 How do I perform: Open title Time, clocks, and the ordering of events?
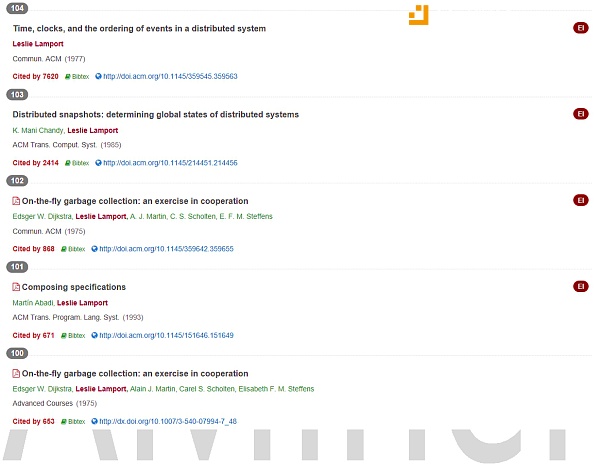click(x=139, y=29)
